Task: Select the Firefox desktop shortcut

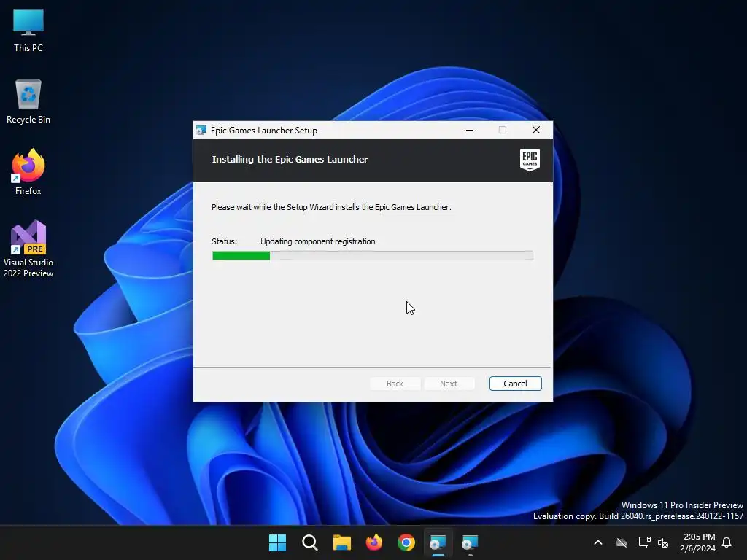Action: click(x=28, y=172)
